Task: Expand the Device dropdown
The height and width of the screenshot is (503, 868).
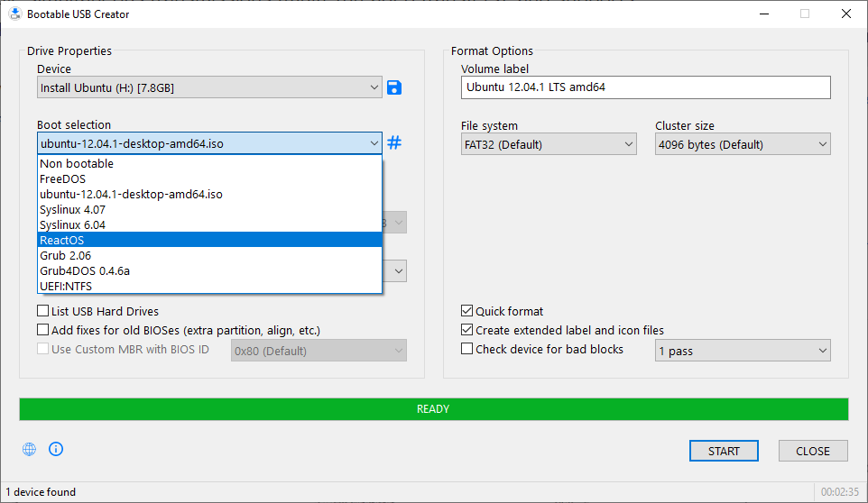Action: [209, 87]
